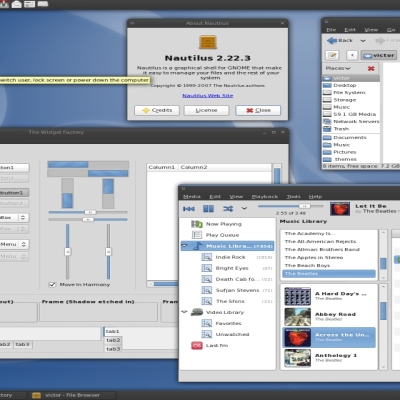Click the victor path button

click(379, 55)
